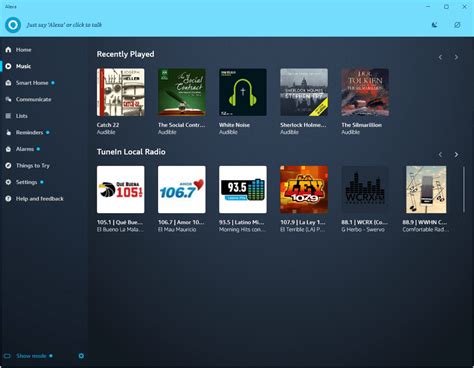Screen dimensions: 474x368
Task: Click the '106.7 | Amor 10...' station title
Action: click(181, 222)
